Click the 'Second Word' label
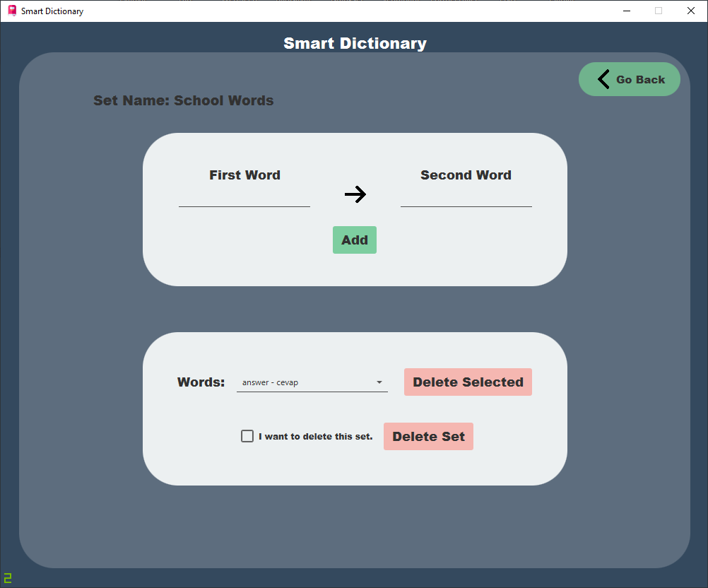This screenshot has width=708, height=588. [x=466, y=175]
